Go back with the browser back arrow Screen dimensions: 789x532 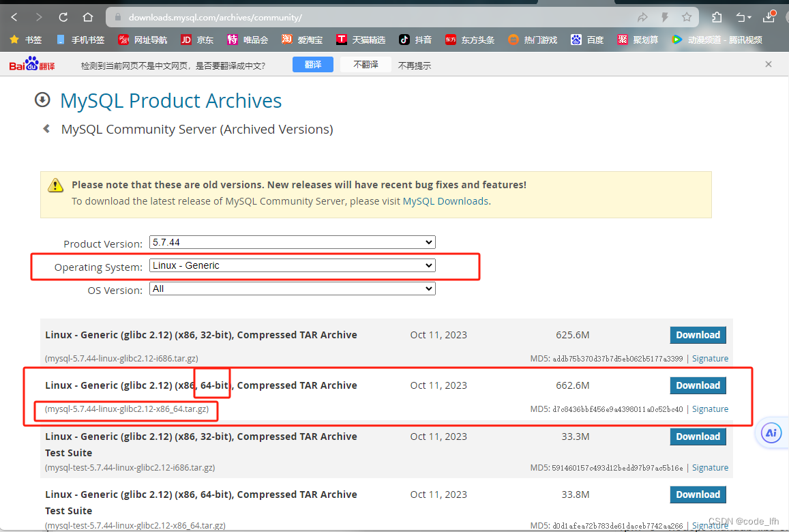coord(14,17)
